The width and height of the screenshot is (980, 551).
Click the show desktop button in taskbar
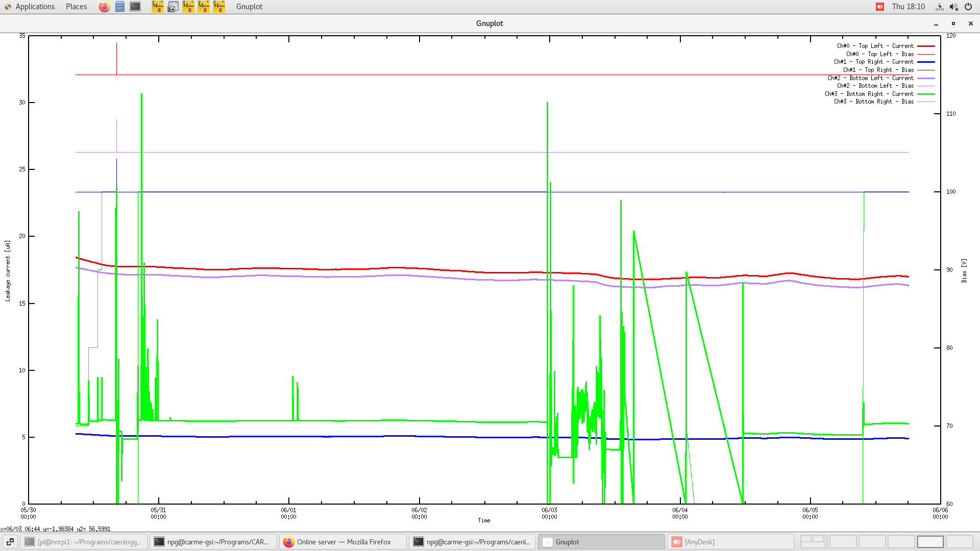pos(10,542)
